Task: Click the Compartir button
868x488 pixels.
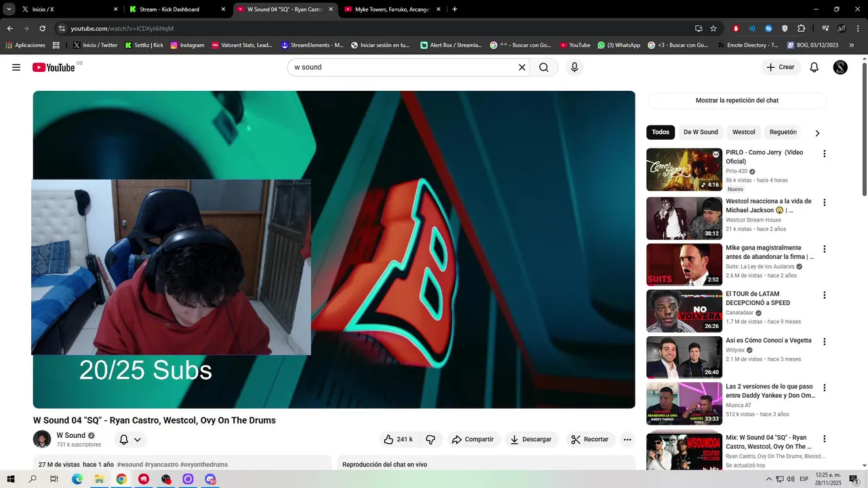Action: coord(473,439)
